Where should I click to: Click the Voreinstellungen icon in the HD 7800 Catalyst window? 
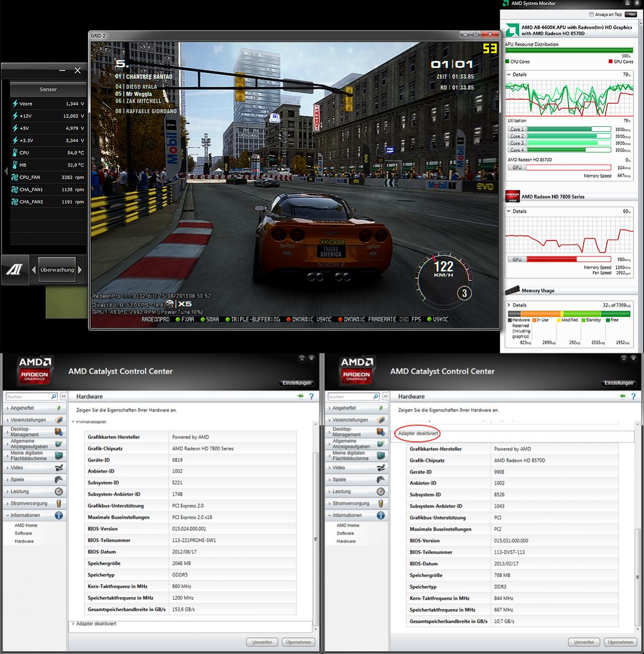click(x=59, y=419)
